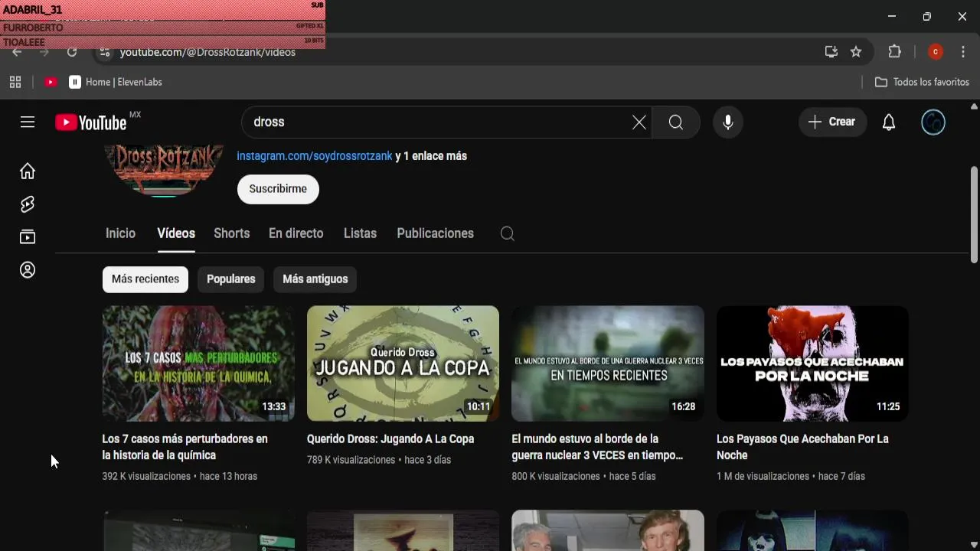
Task: Select the Más antiguos filter chip
Action: (315, 279)
